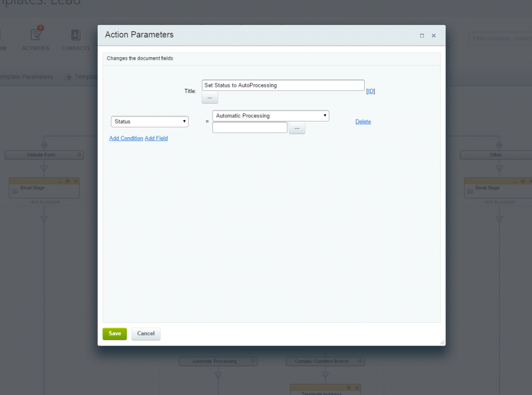Click the Add Condition link
The width and height of the screenshot is (532, 395).
(126, 138)
